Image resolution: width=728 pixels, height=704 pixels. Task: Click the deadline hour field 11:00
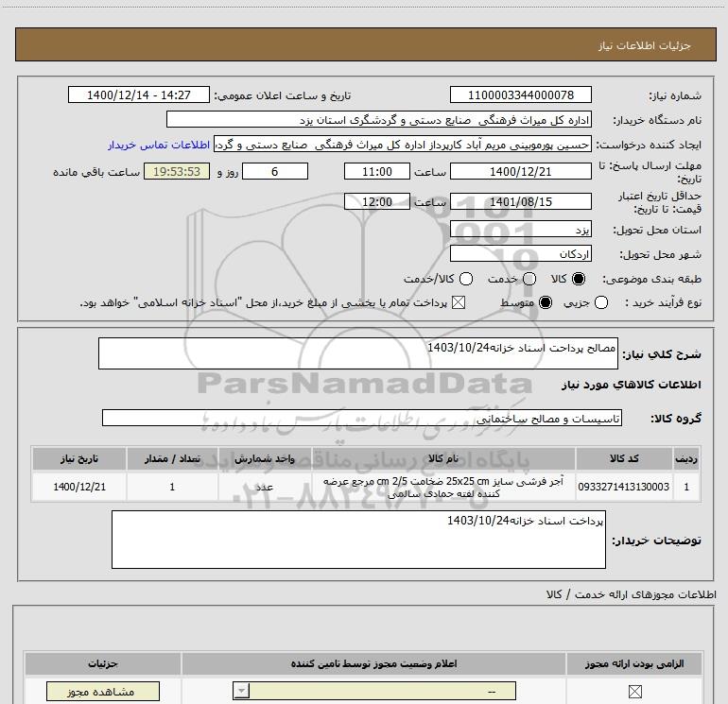tap(377, 171)
